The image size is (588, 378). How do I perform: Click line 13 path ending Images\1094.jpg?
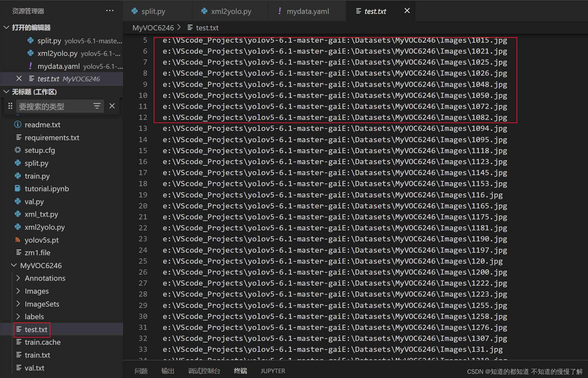(x=335, y=129)
